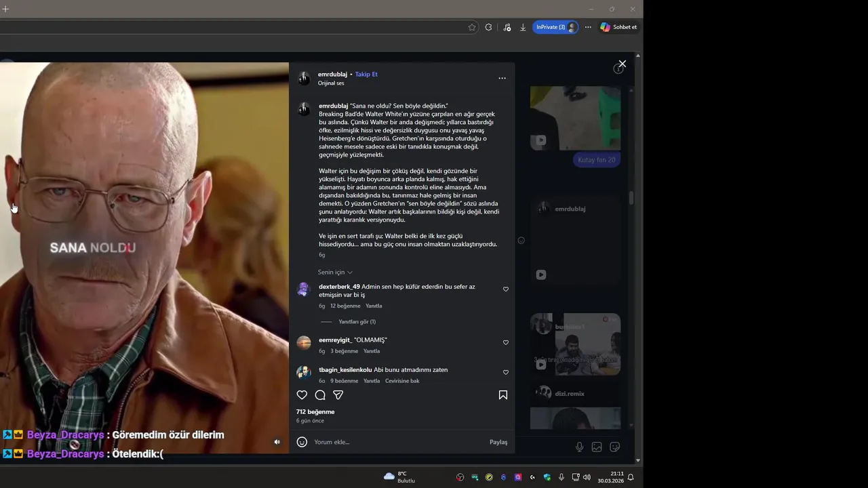Open the notifications bell in taskbar

click(x=630, y=477)
